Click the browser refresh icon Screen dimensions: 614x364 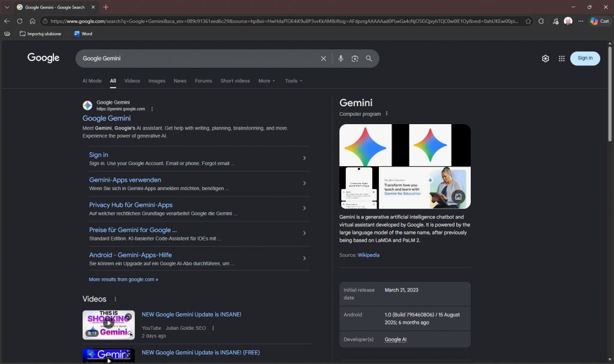[20, 21]
